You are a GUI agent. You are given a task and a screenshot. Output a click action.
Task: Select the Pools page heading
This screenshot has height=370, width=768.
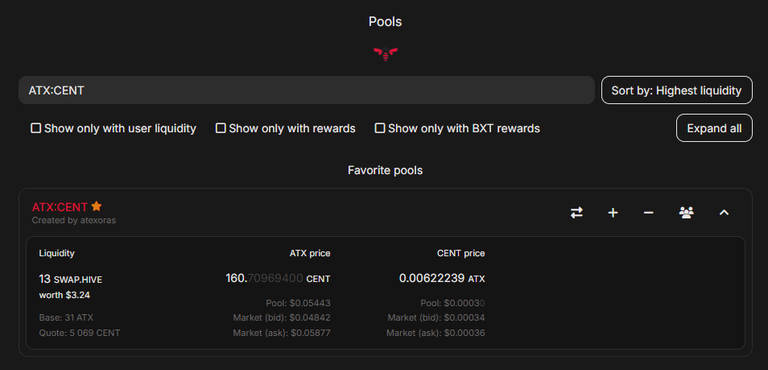tap(385, 22)
